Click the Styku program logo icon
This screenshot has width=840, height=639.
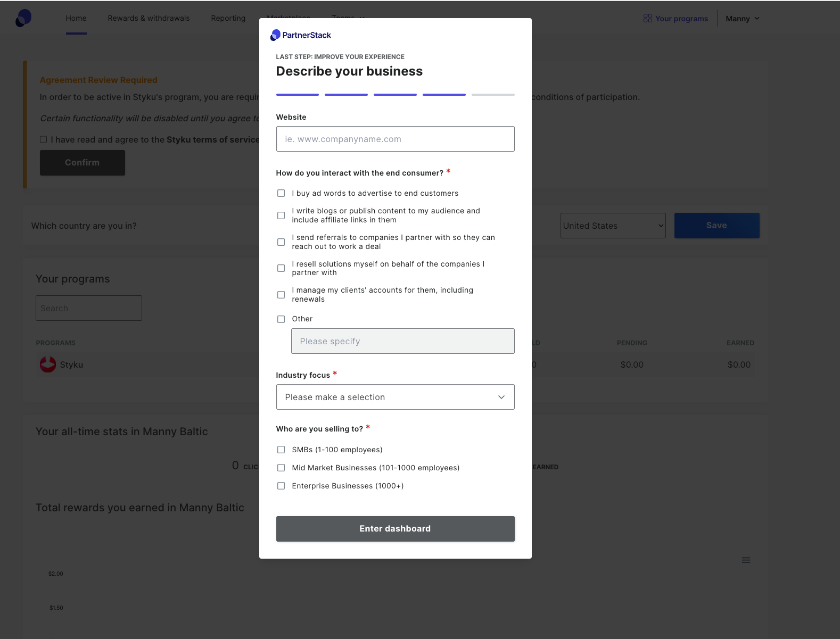click(x=48, y=364)
